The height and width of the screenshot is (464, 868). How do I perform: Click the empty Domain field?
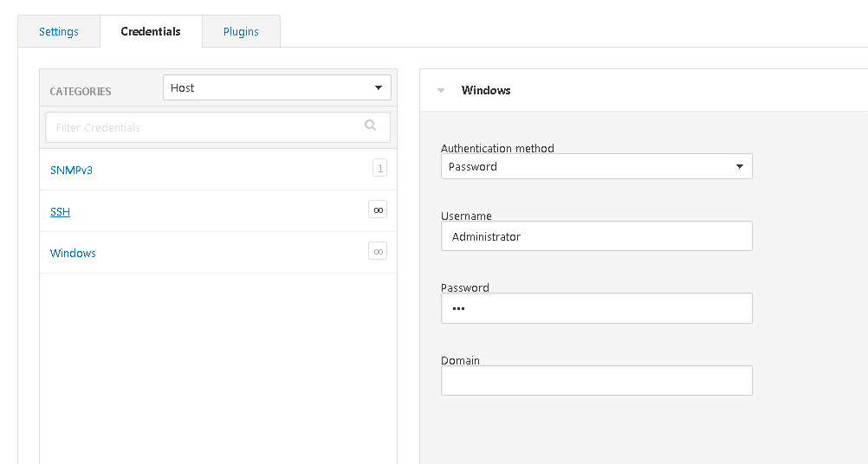coord(596,381)
